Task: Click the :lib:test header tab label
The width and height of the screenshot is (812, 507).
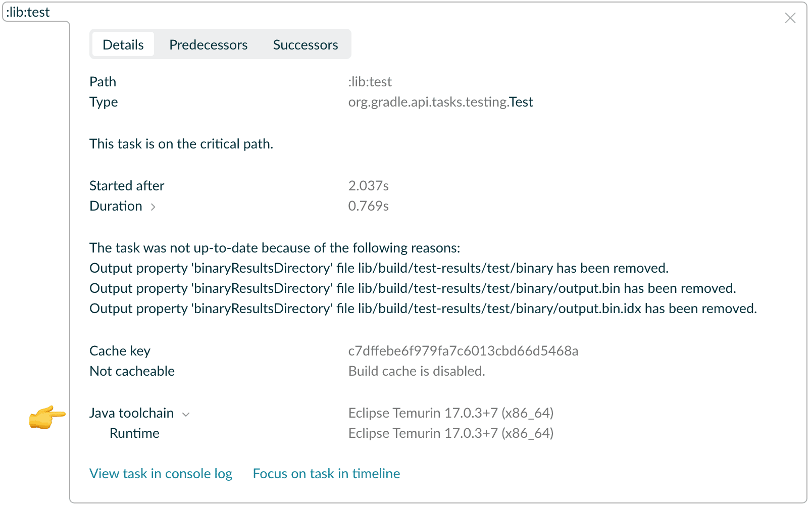Action: coord(28,12)
